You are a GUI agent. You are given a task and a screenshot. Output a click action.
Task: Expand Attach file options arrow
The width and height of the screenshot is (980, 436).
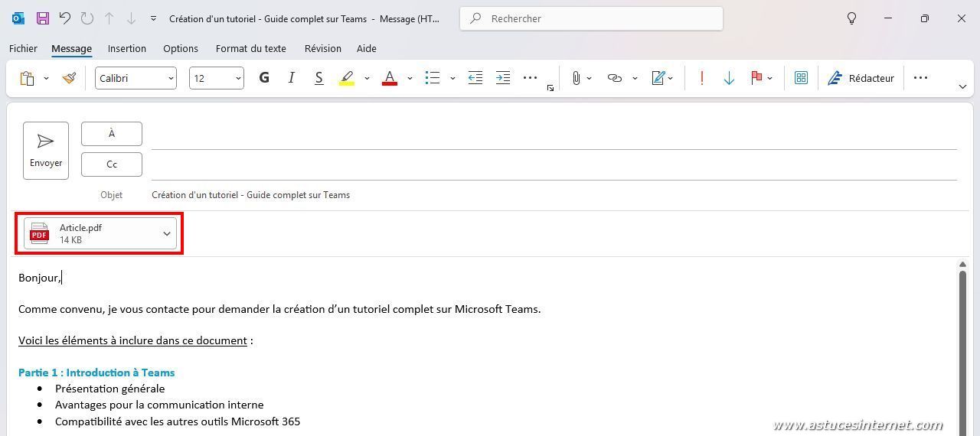(x=589, y=78)
